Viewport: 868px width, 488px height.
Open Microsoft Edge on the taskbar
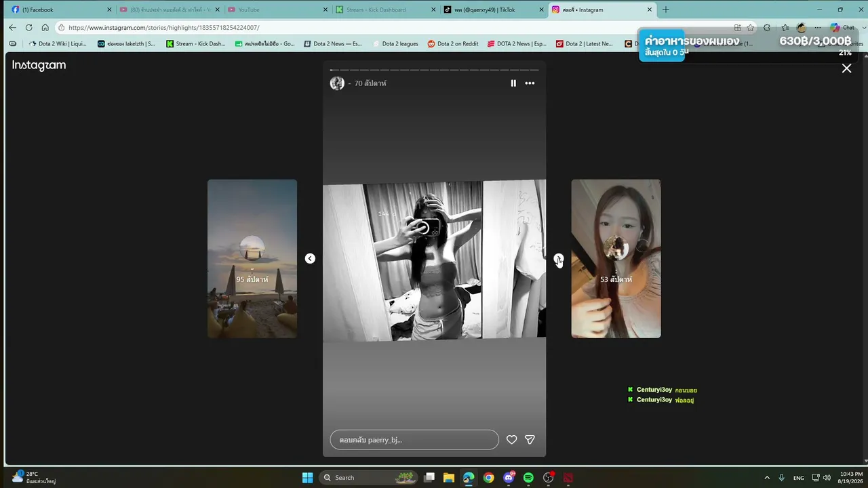[469, 478]
